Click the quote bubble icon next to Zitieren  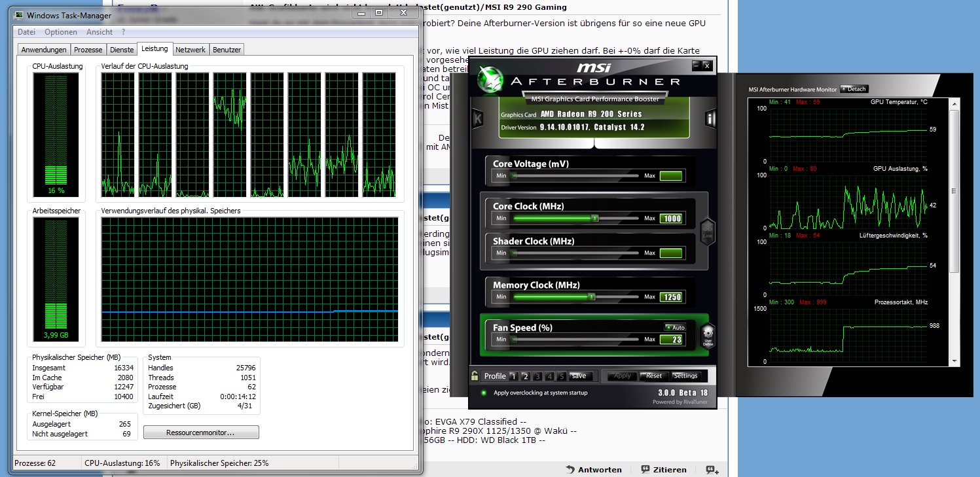645,470
